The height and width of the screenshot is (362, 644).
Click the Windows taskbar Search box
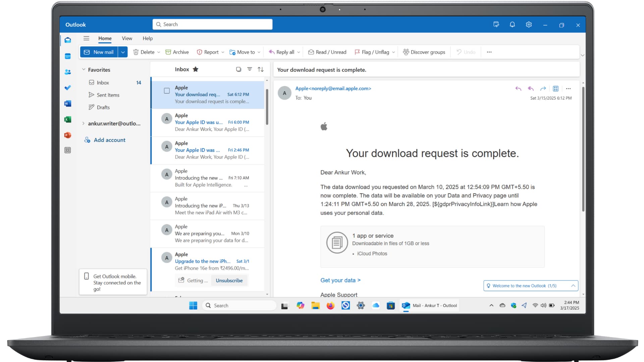click(x=239, y=305)
